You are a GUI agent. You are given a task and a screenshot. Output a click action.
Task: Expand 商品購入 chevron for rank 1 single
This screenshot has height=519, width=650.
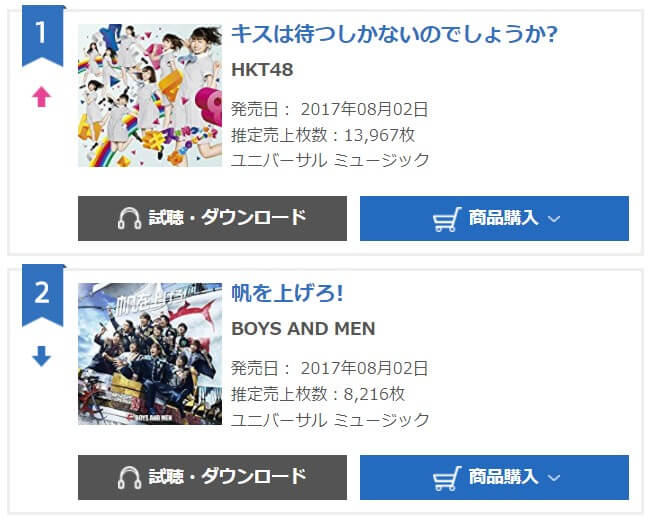point(554,219)
